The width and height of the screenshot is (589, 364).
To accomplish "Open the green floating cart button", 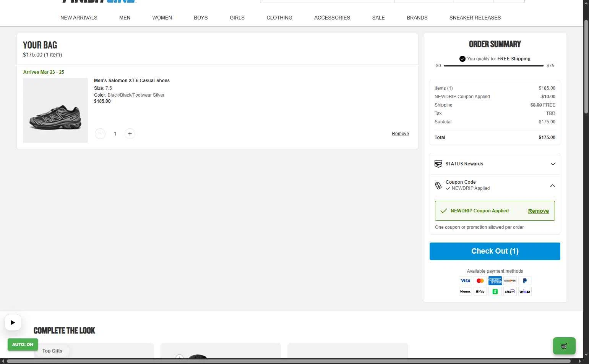I will pyautogui.click(x=564, y=346).
